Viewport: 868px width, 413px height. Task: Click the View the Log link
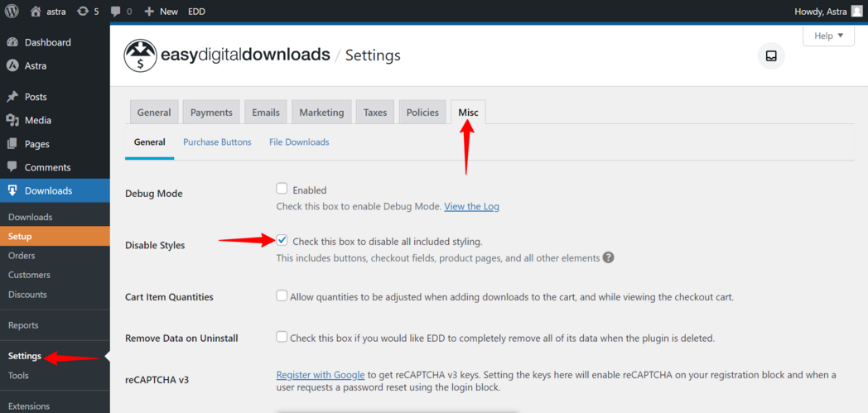[471, 206]
